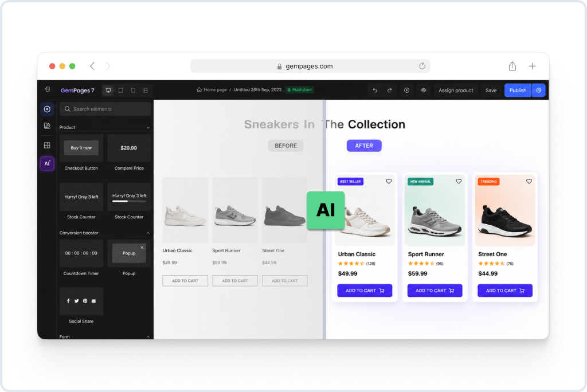The image size is (587, 392).
Task: Click the redo arrow in toolbar
Action: (389, 90)
